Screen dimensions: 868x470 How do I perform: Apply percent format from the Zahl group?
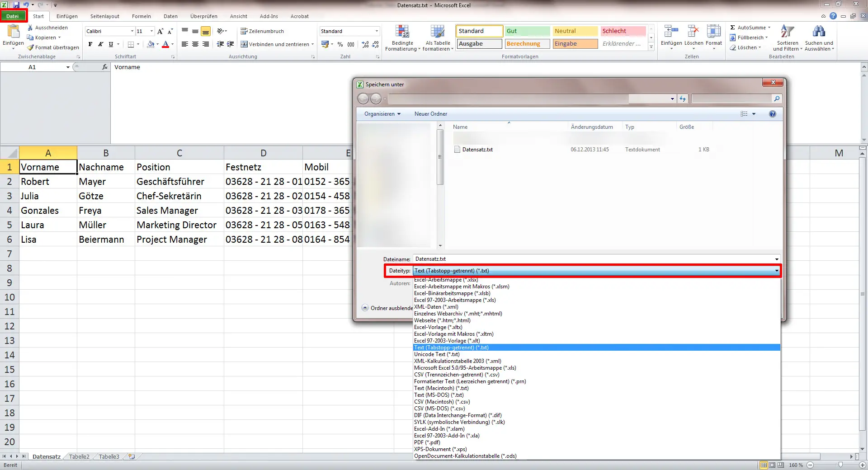pyautogui.click(x=340, y=45)
